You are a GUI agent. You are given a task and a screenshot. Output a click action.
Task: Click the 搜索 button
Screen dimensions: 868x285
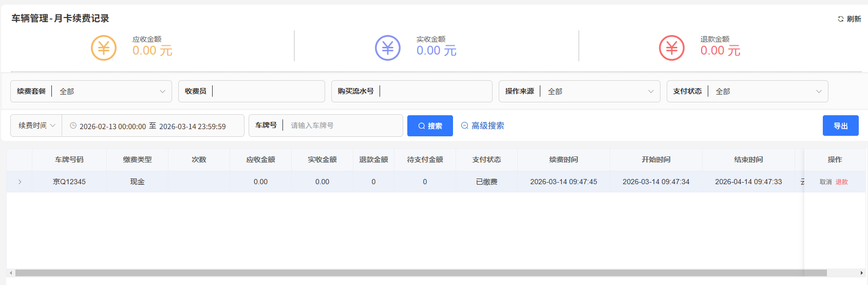[430, 126]
